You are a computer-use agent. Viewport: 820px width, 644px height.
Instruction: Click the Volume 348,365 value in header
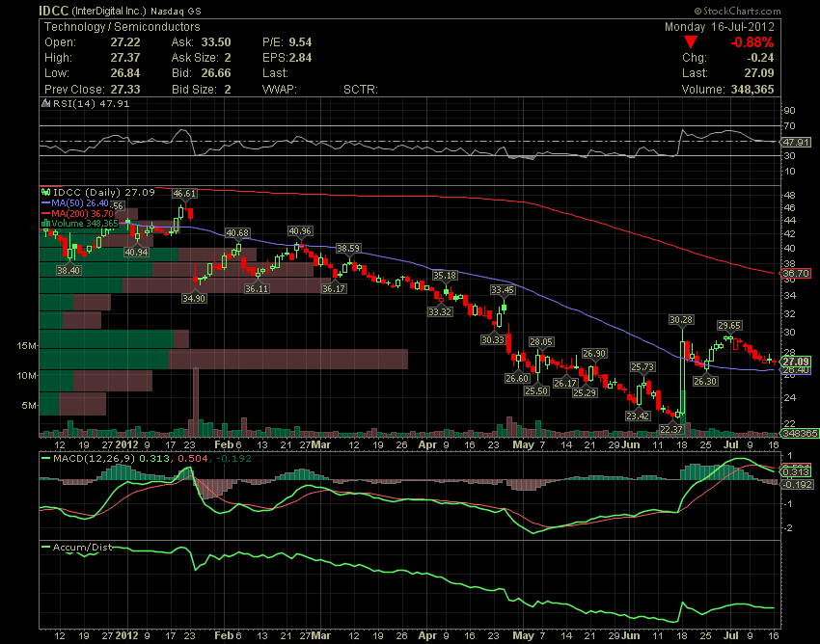click(x=752, y=89)
